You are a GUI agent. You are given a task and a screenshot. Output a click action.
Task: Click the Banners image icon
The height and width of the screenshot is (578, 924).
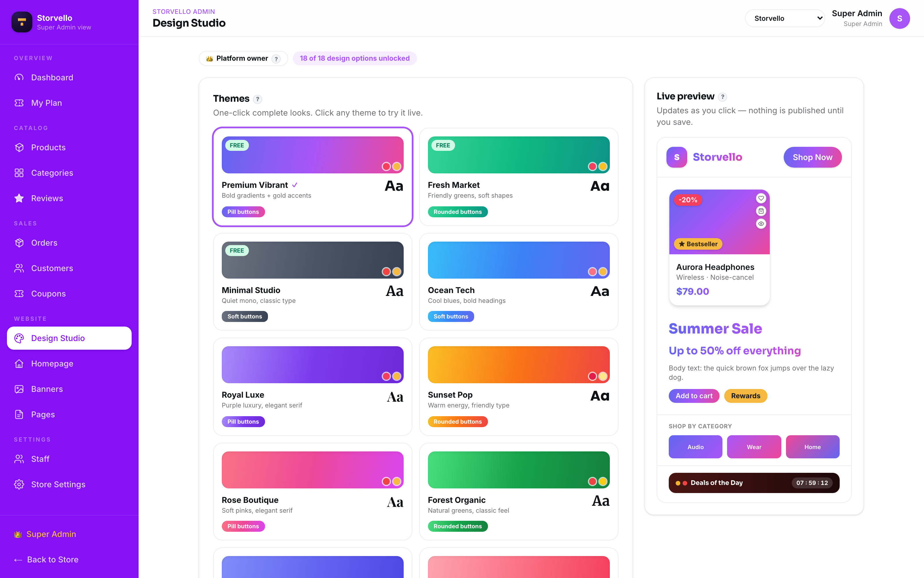click(19, 389)
